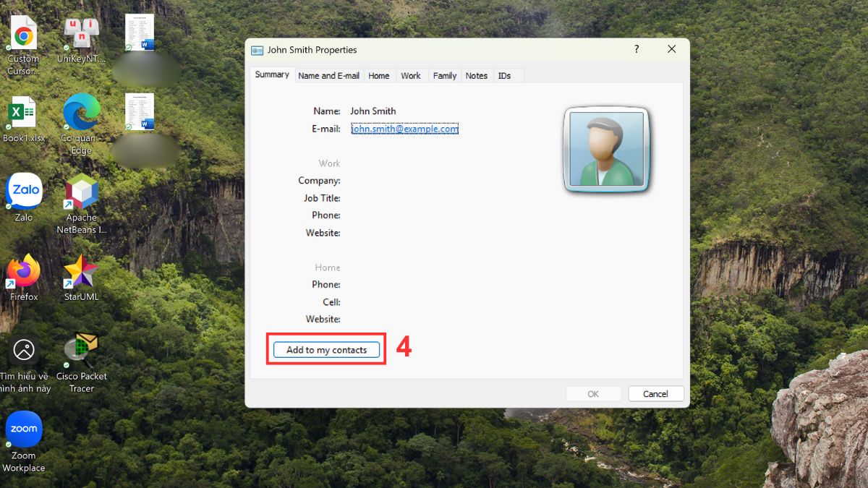This screenshot has height=488, width=868.
Task: Launch Firefox from the desktop
Action: coord(24,271)
